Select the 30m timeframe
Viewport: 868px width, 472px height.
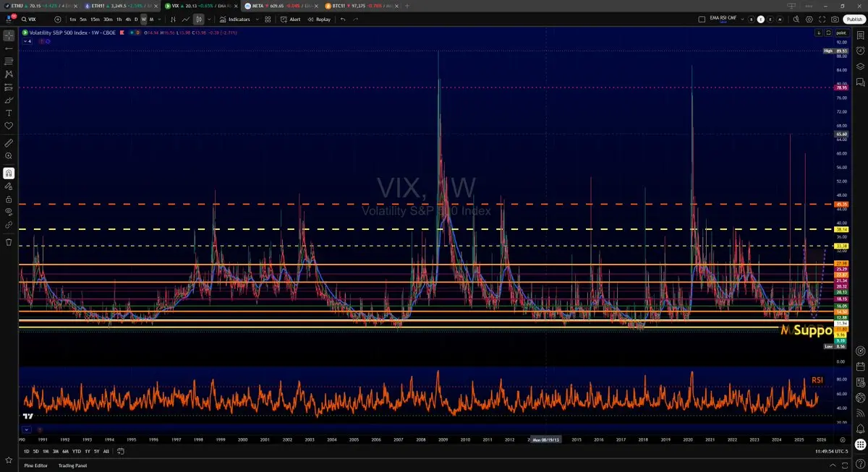[108, 19]
